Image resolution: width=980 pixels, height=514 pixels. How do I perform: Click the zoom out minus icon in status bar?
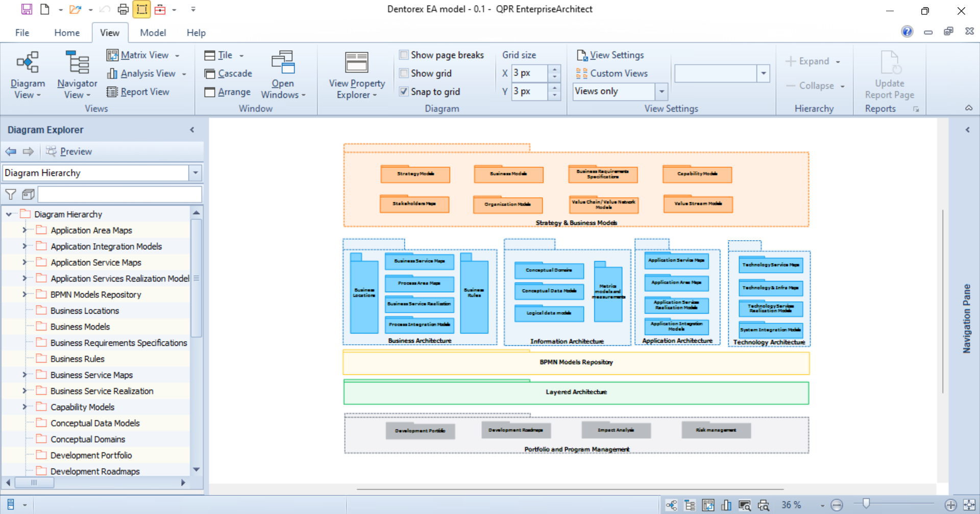[837, 505]
